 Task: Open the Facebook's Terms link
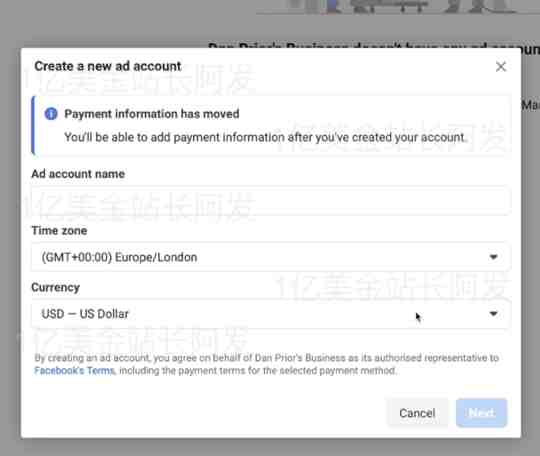74,371
